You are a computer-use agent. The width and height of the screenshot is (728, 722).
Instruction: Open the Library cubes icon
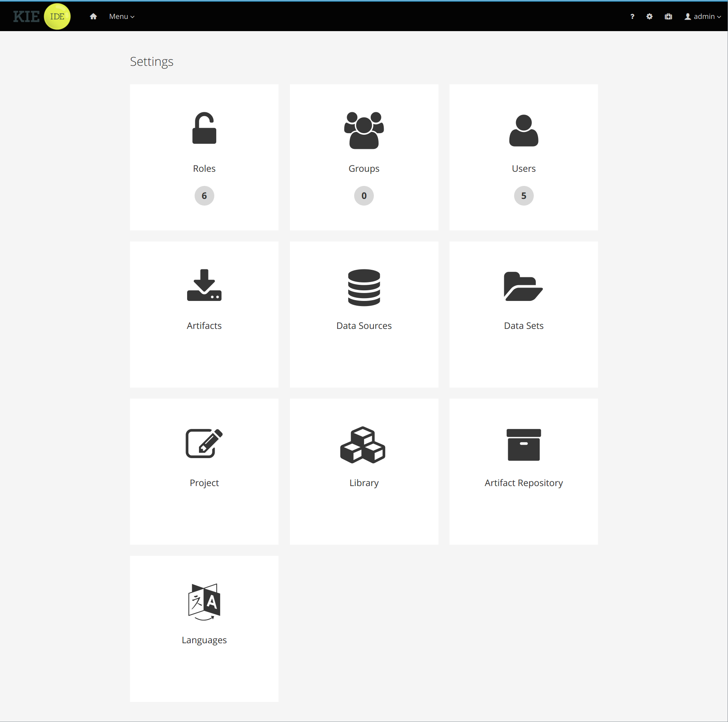[363, 445]
